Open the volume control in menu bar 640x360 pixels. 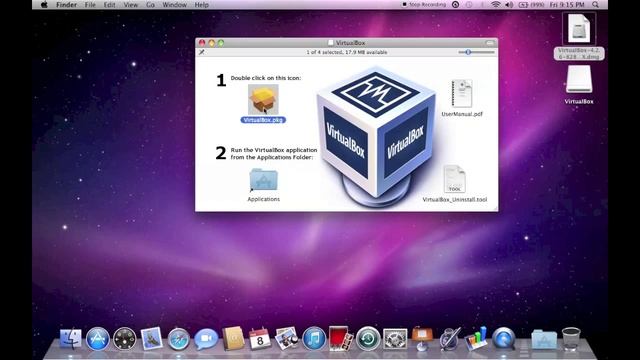(509, 5)
